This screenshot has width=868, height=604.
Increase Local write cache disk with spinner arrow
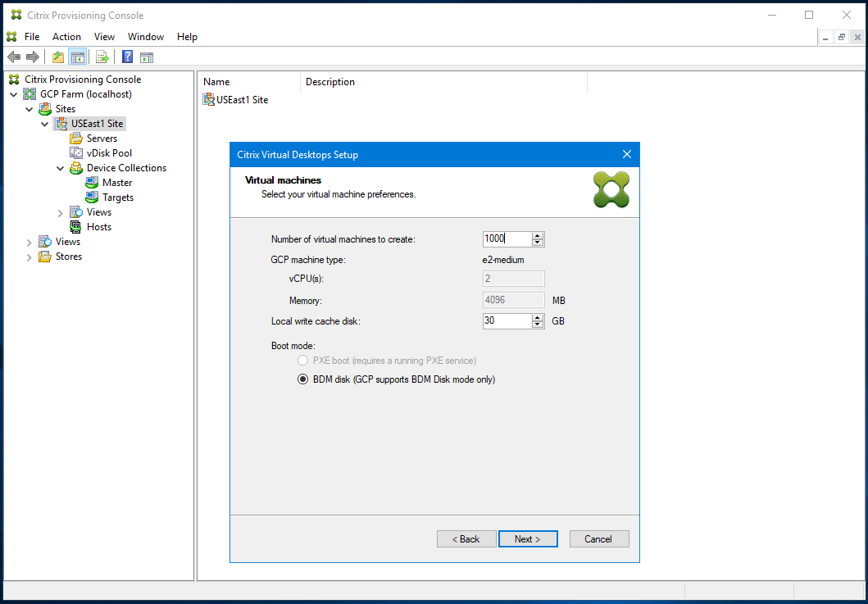point(539,317)
